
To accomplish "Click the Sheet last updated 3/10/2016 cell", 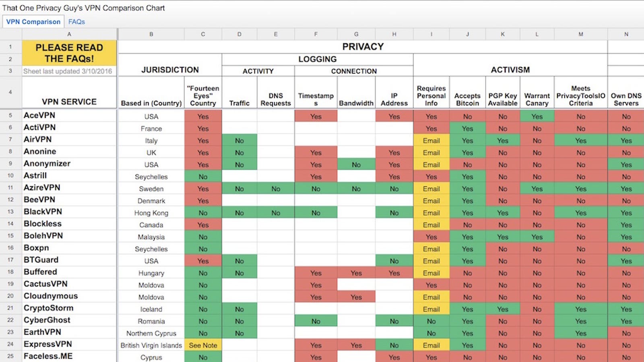I will click(x=69, y=71).
